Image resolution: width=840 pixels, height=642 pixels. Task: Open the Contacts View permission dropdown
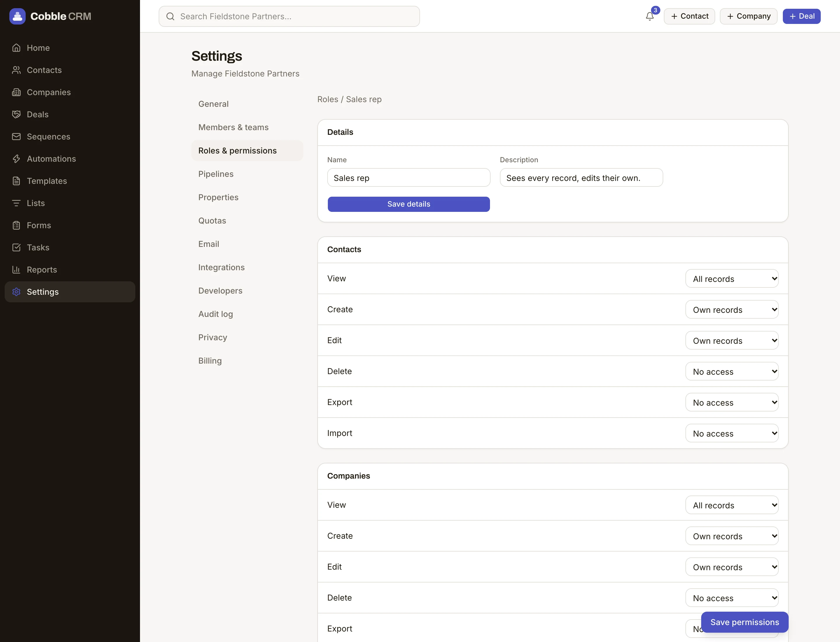(732, 279)
